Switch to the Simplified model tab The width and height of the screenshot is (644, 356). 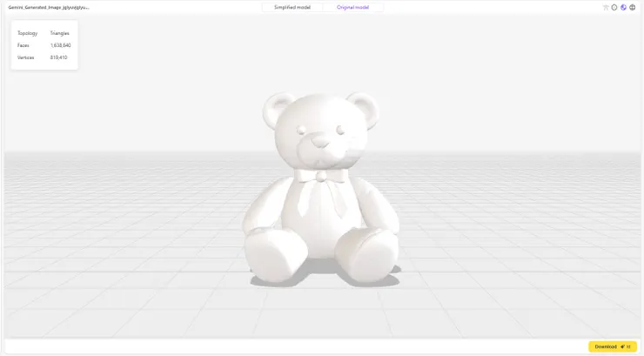point(292,7)
